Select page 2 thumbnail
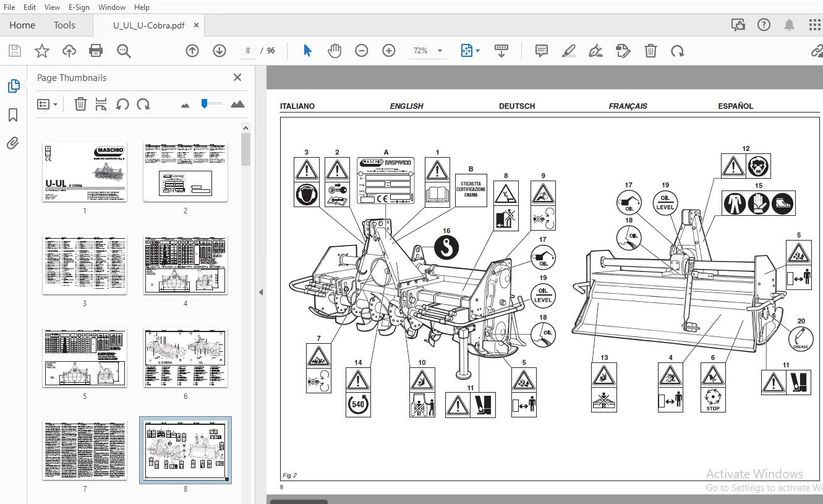The width and height of the screenshot is (823, 504). tap(185, 171)
